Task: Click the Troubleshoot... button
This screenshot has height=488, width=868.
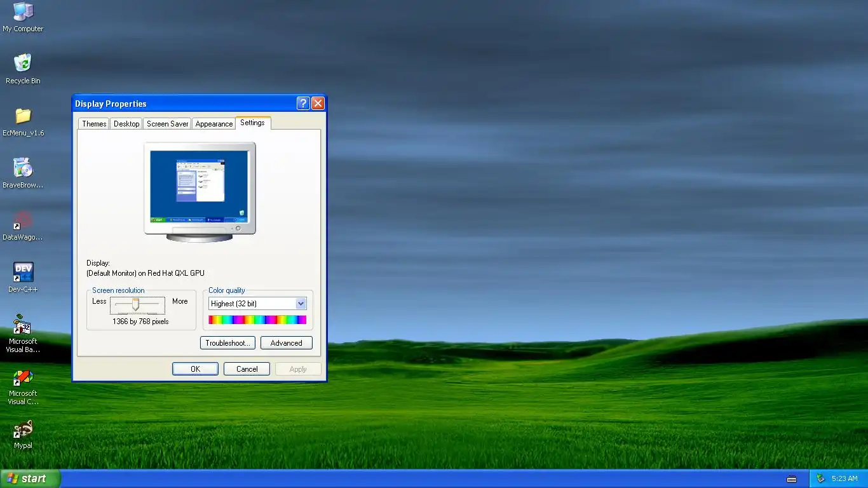Action: (227, 343)
